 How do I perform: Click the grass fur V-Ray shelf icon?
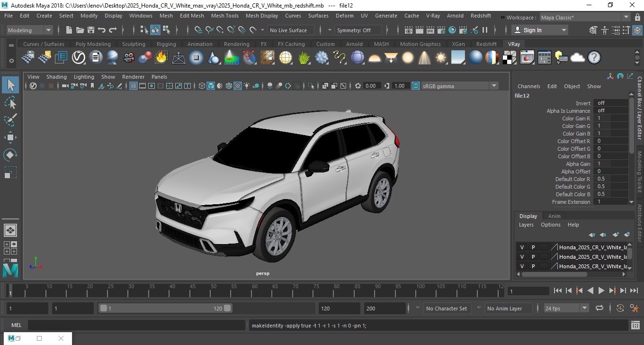(304, 58)
